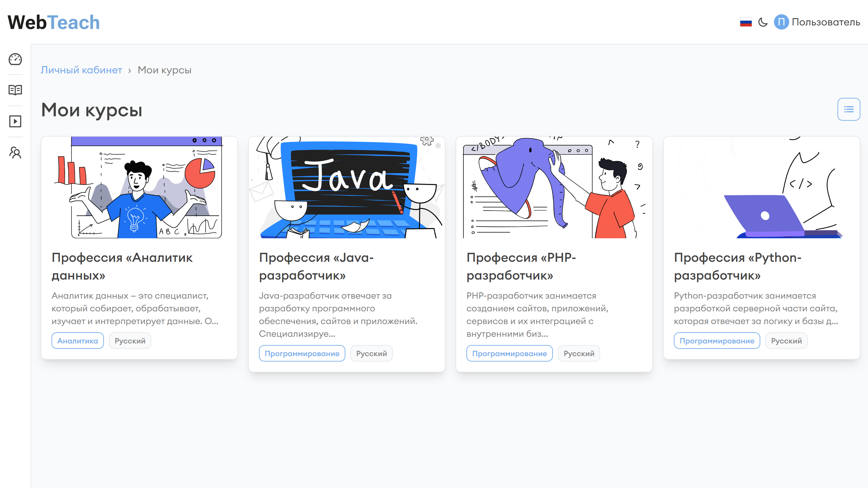Click the PHP elephant course thumbnail
Viewport: 868px width, 488px height.
[x=554, y=187]
